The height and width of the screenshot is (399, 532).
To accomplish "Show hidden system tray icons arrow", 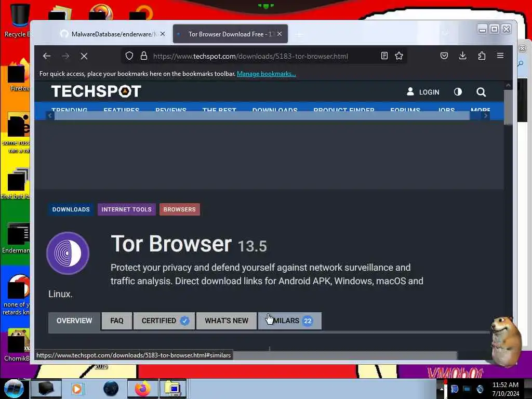I will tap(442, 389).
